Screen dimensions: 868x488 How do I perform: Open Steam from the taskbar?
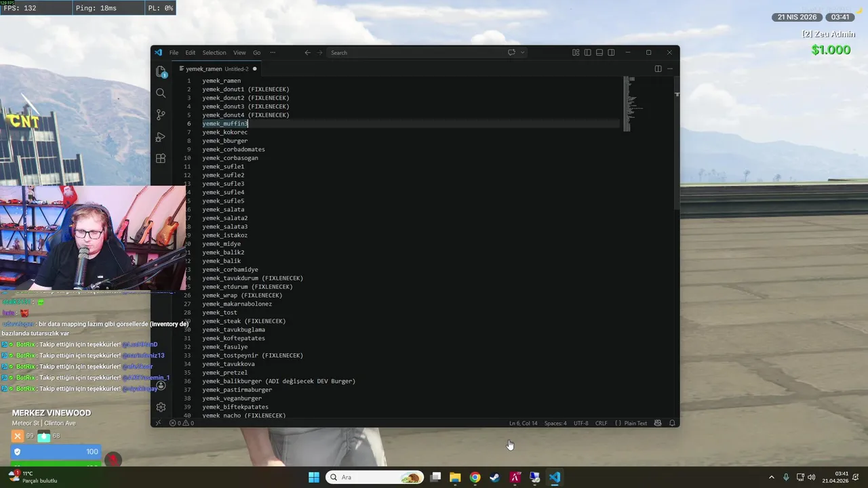pyautogui.click(x=494, y=477)
